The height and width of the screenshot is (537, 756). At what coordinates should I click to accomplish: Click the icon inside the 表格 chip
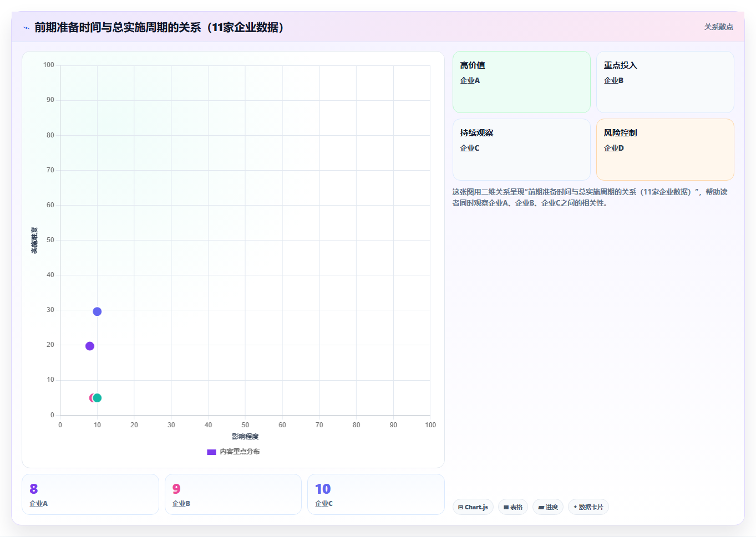pos(506,507)
